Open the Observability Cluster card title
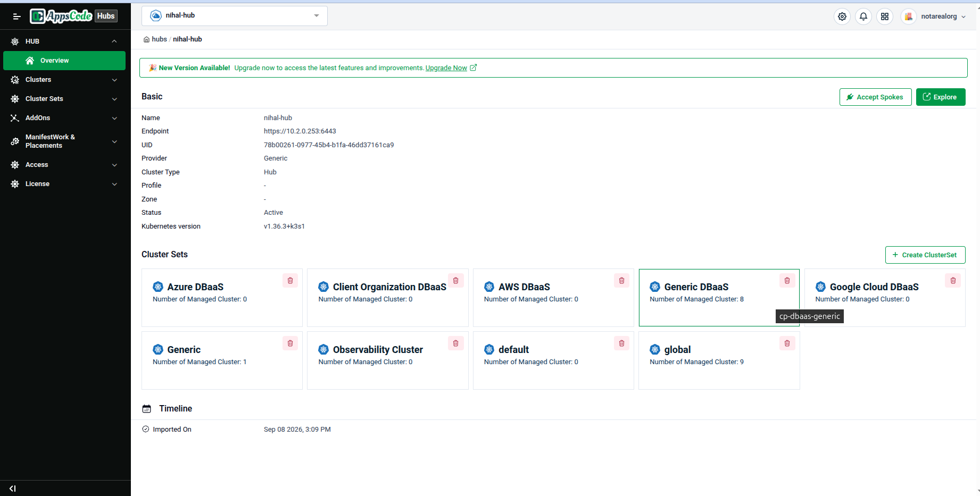 click(378, 350)
